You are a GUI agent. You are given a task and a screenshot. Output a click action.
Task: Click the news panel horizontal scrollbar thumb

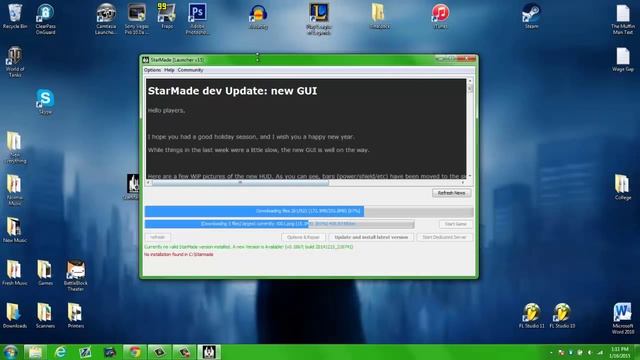(240, 182)
